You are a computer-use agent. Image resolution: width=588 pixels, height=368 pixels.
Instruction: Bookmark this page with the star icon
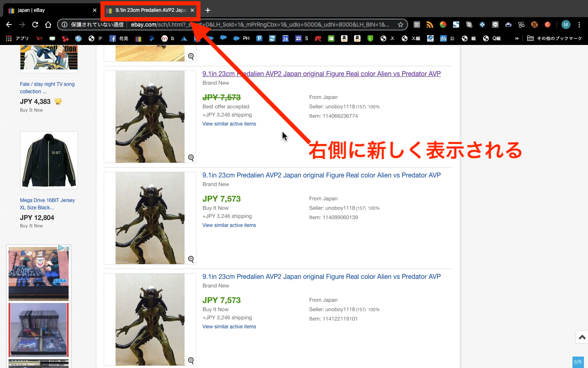pyautogui.click(x=400, y=25)
